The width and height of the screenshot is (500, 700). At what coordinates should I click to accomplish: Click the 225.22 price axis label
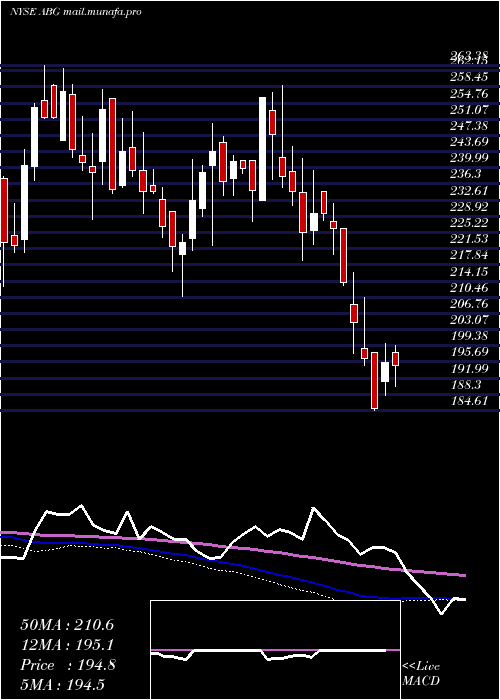point(468,223)
